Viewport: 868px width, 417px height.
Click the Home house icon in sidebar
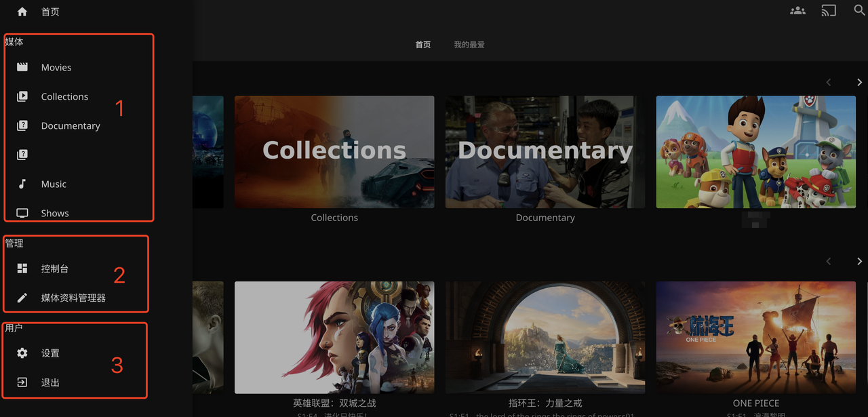click(x=22, y=12)
